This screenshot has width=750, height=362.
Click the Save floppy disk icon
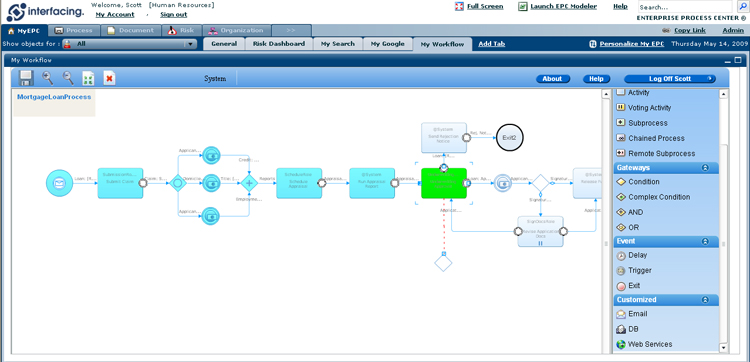pyautogui.click(x=26, y=78)
